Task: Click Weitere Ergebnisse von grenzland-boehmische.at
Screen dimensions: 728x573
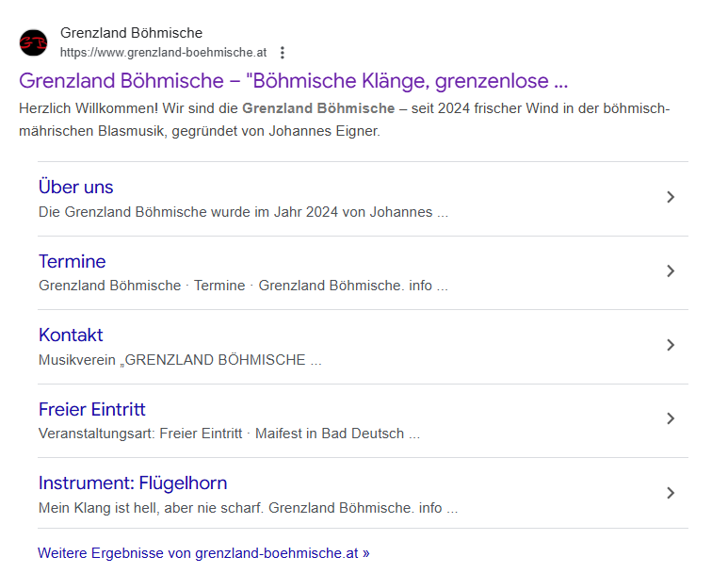Action: coord(203,553)
